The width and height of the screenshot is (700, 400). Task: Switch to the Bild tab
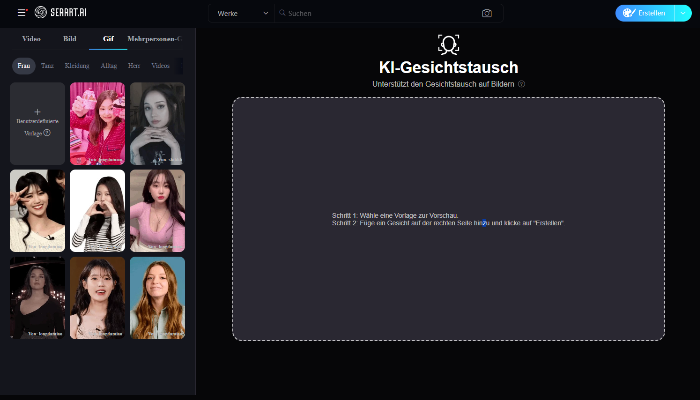[x=70, y=39]
